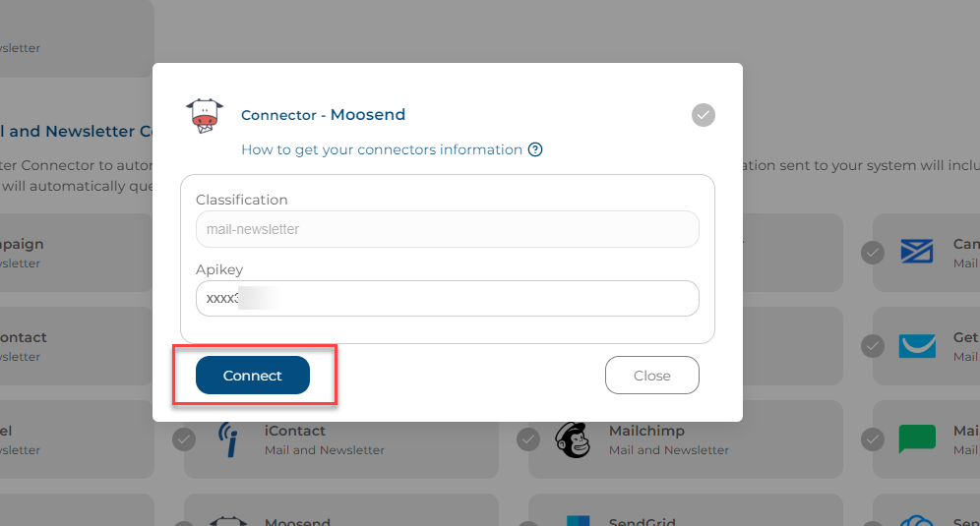Click the blue smile GetResponse icon
The image size is (980, 526).
coord(917,346)
